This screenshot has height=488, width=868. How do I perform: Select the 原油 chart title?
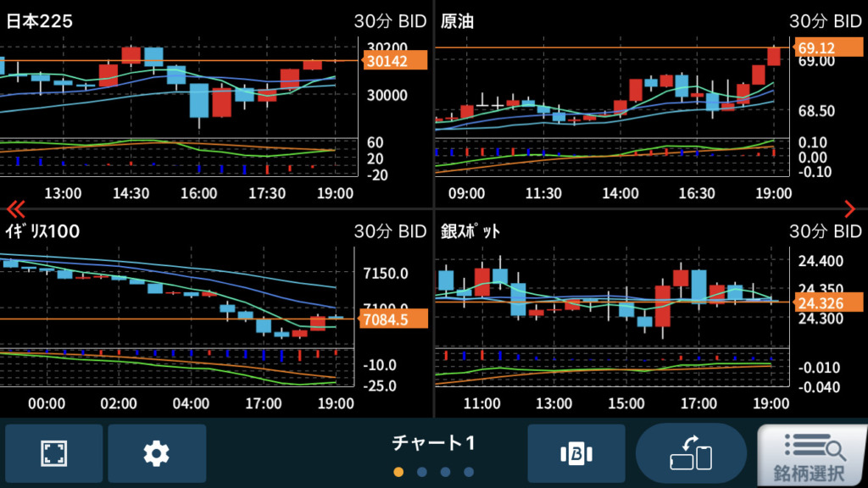457,21
